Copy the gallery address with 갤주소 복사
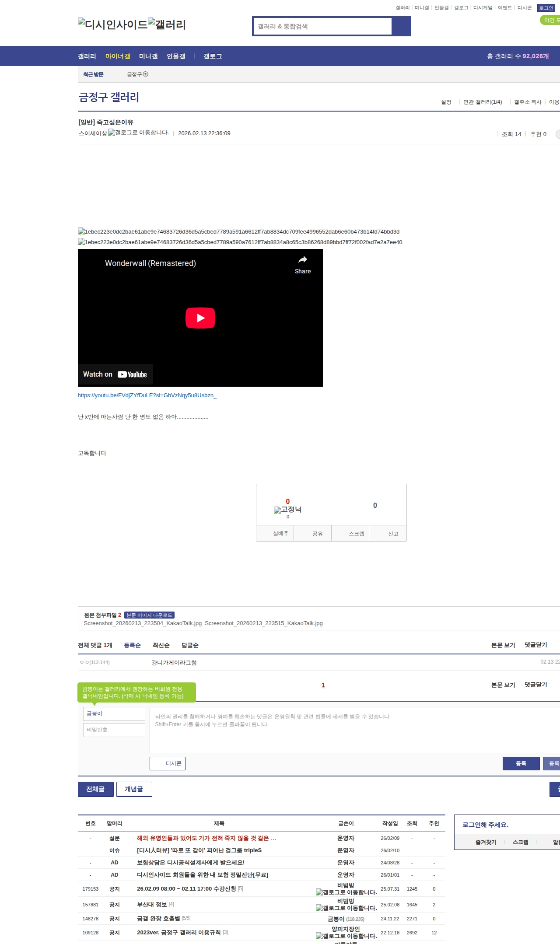The width and height of the screenshot is (560, 944). (x=528, y=102)
